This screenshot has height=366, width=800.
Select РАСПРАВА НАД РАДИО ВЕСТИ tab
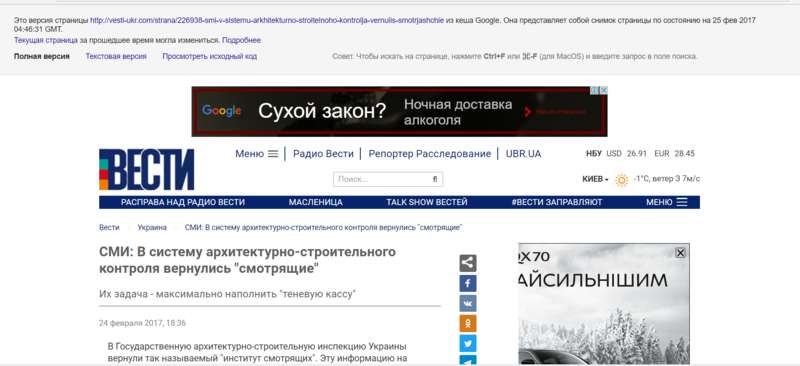pos(183,202)
